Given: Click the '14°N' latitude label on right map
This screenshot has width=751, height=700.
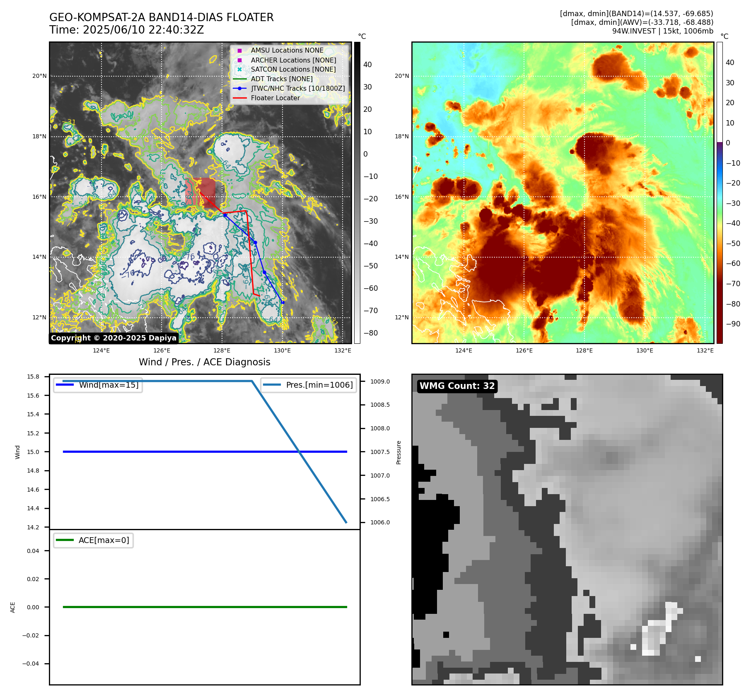Looking at the screenshot, I should (402, 257).
